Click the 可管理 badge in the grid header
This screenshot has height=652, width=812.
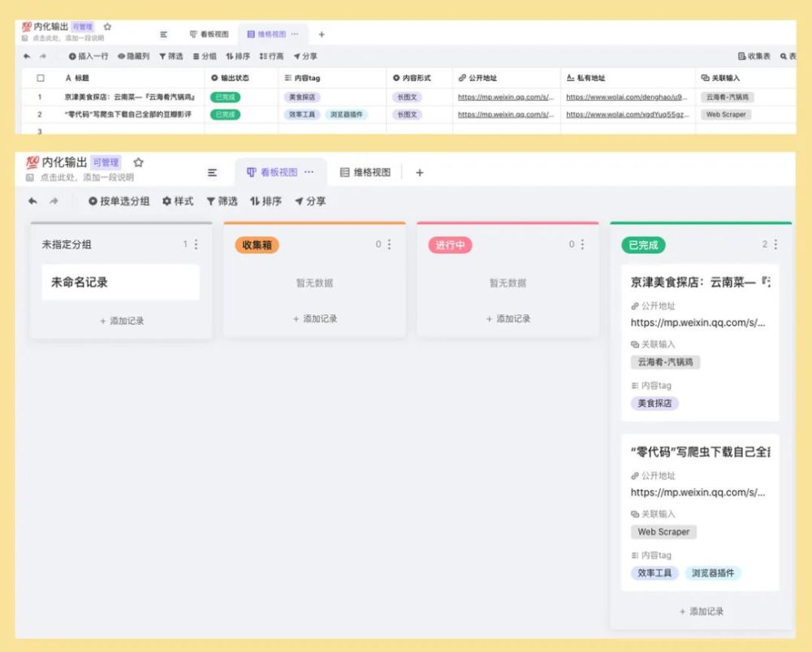point(82,27)
